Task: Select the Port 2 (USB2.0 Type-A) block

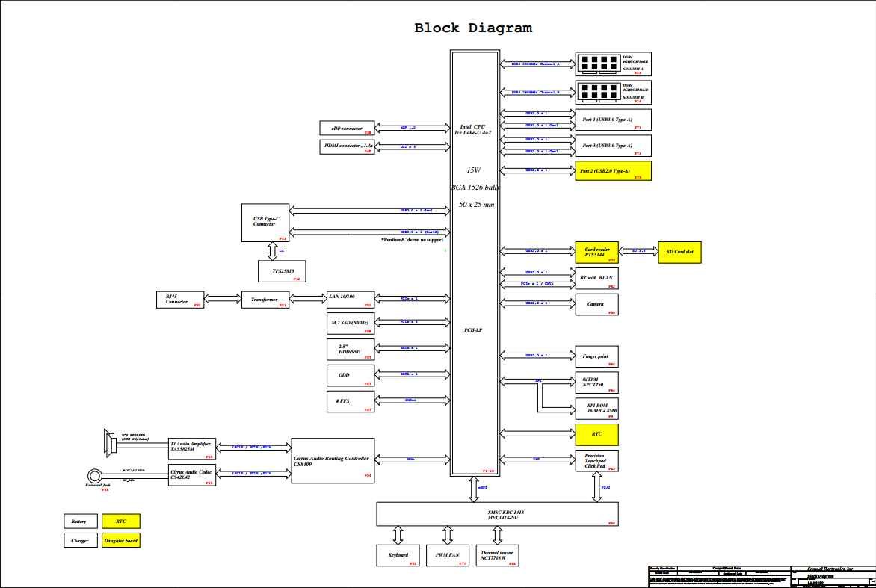Action: point(614,171)
